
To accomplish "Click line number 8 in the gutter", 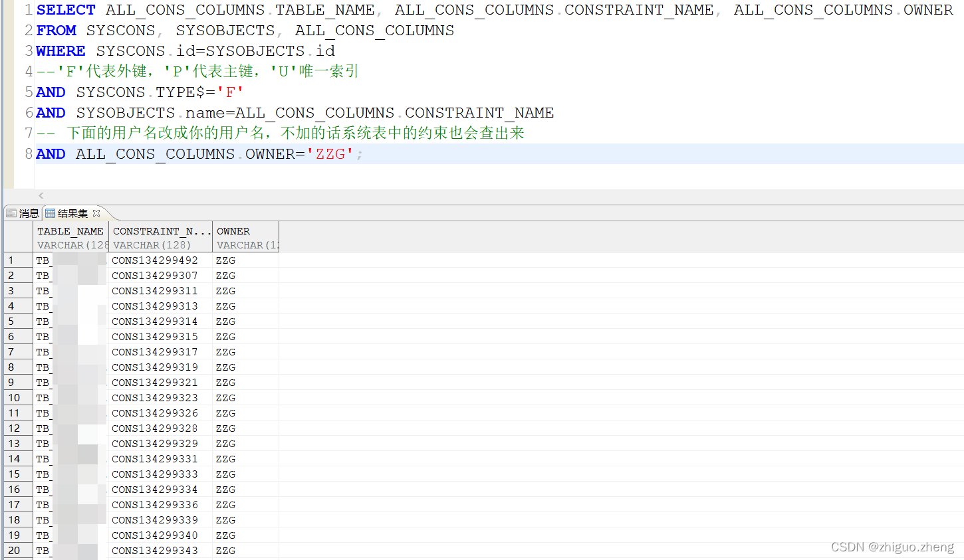I will click(29, 154).
